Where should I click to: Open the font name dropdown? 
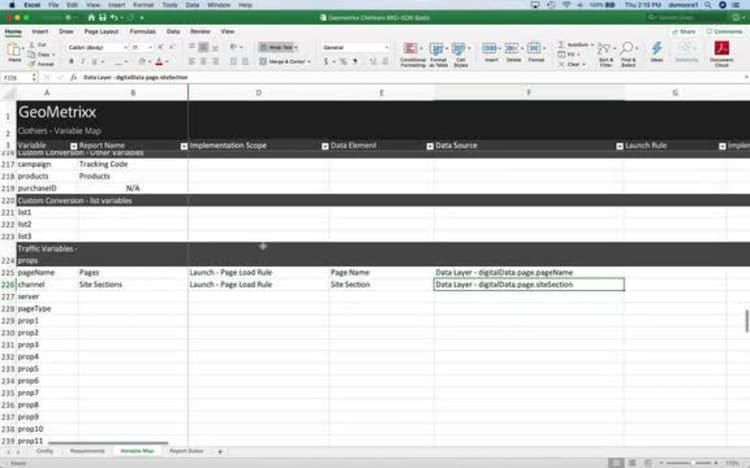(x=125, y=47)
